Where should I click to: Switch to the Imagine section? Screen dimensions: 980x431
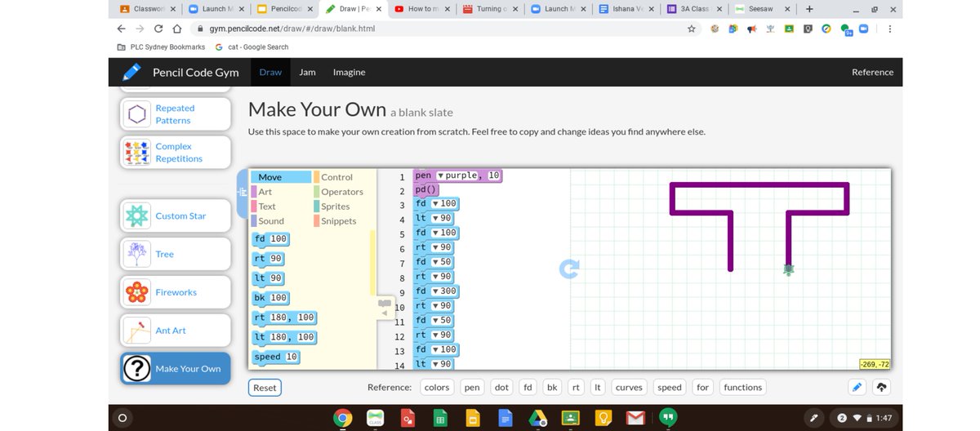[349, 72]
